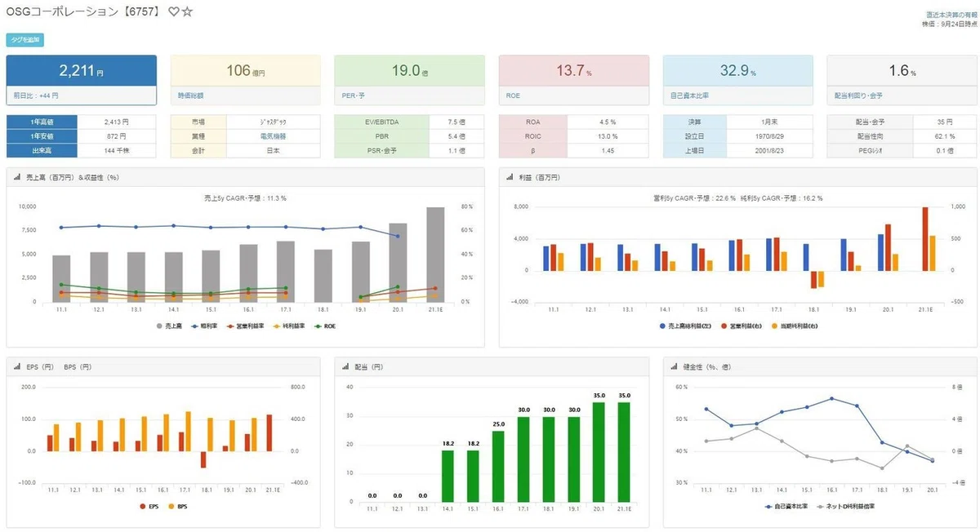The height and width of the screenshot is (532, 980).
Task: Click the heart favorite icon beside 6757
Action: click(x=172, y=11)
